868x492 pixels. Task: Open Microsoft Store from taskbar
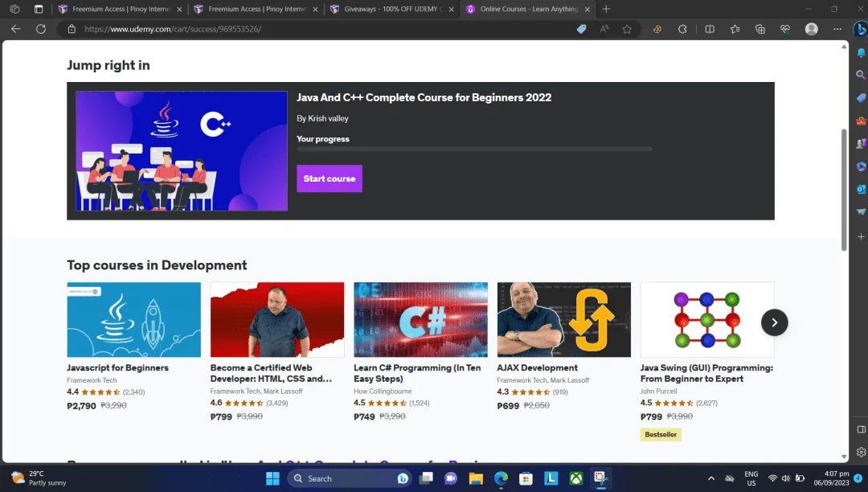tap(526, 478)
